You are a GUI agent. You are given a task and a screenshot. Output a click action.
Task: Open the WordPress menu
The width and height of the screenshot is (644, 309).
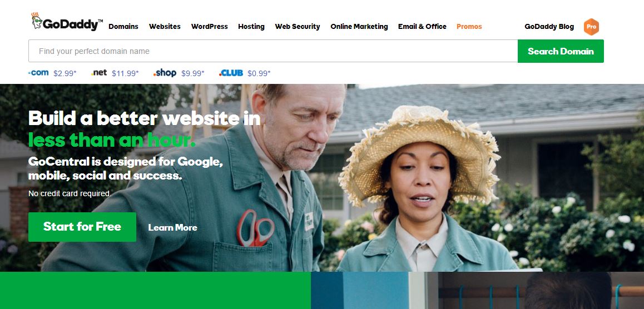coord(210,26)
